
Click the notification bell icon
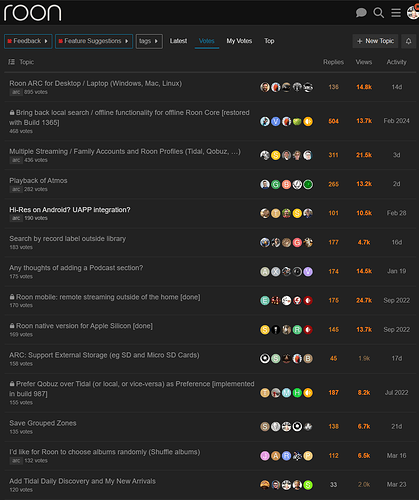(408, 41)
